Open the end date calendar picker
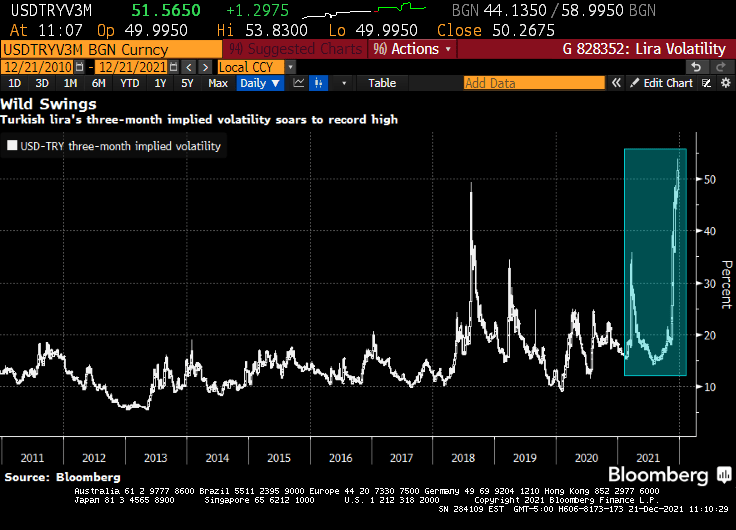 point(175,66)
